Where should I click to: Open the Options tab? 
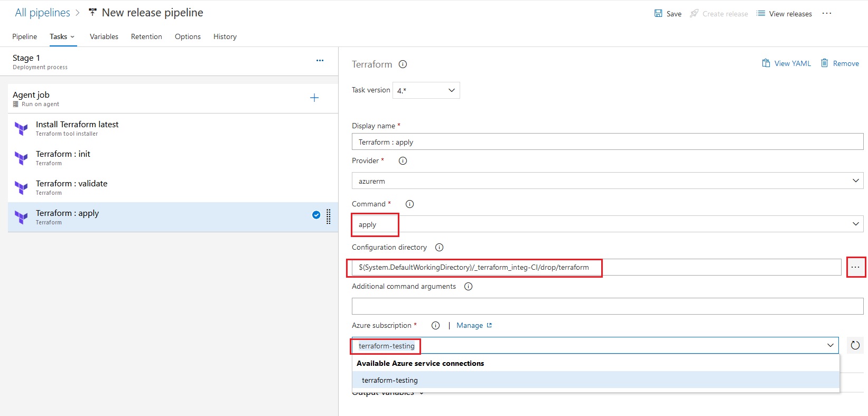pyautogui.click(x=188, y=36)
